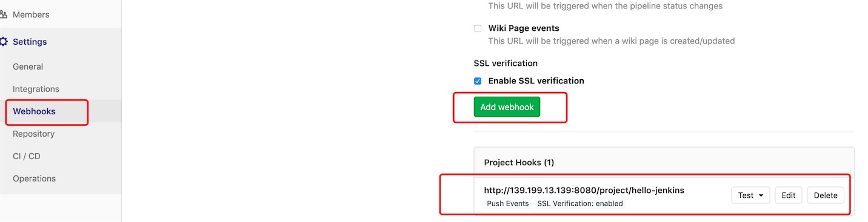Expand the Settings sidebar section

pos(30,42)
